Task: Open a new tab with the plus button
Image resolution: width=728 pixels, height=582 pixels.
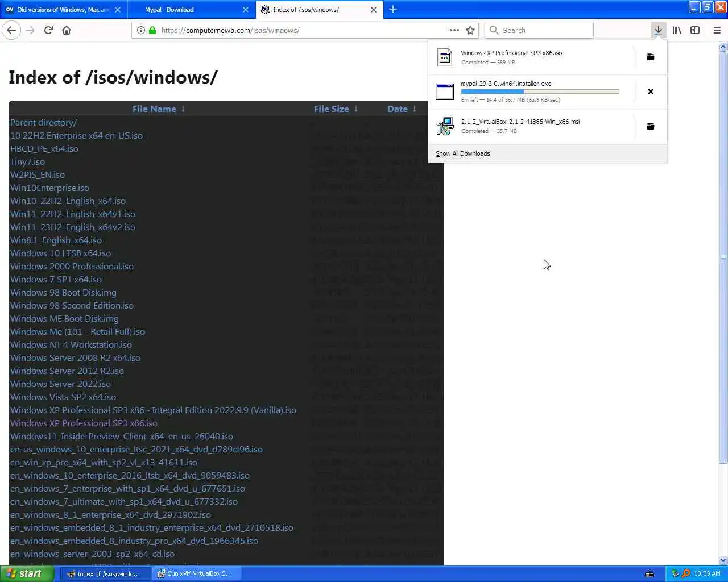Action: [x=393, y=9]
